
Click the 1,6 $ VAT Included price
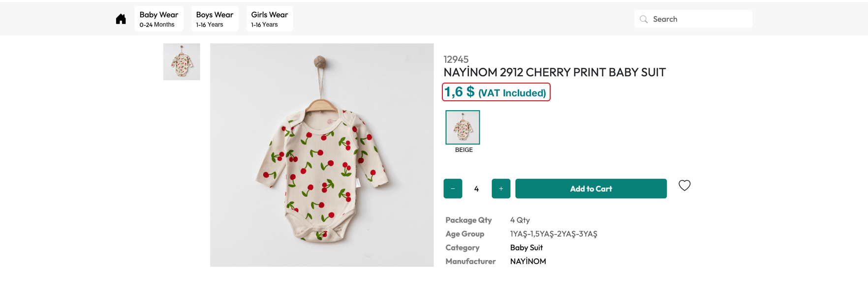pyautogui.click(x=496, y=92)
